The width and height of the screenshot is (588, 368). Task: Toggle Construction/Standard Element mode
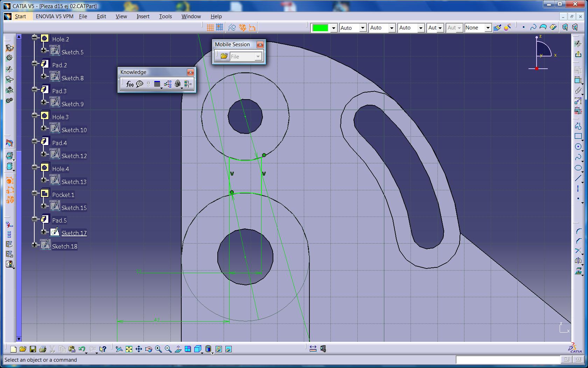click(232, 27)
